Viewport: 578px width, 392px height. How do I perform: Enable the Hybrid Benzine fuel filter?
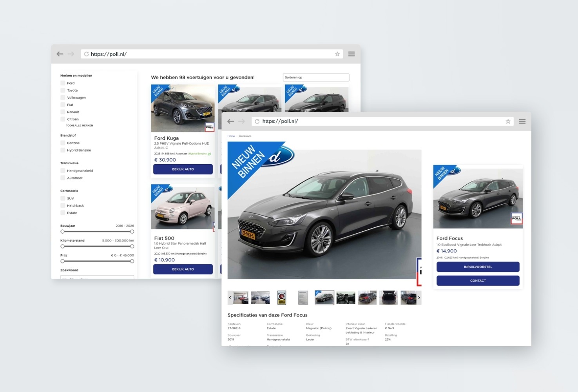(63, 150)
